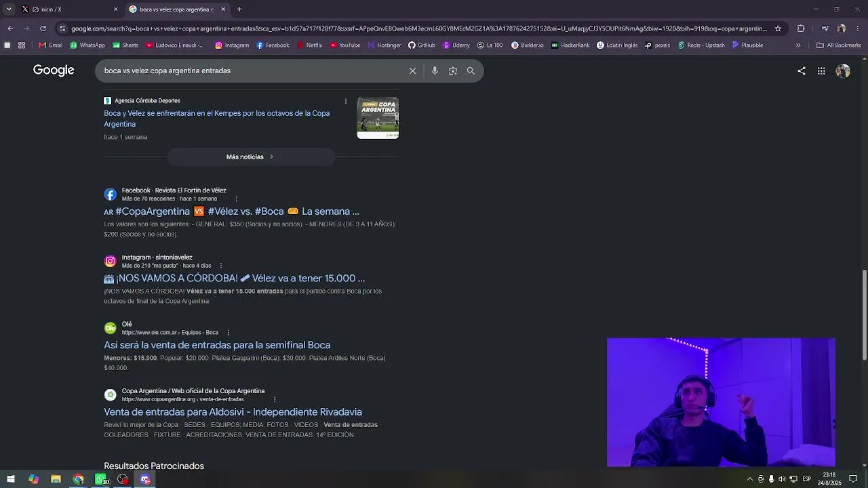
Task: Open the Google account profile picture
Action: 843,70
